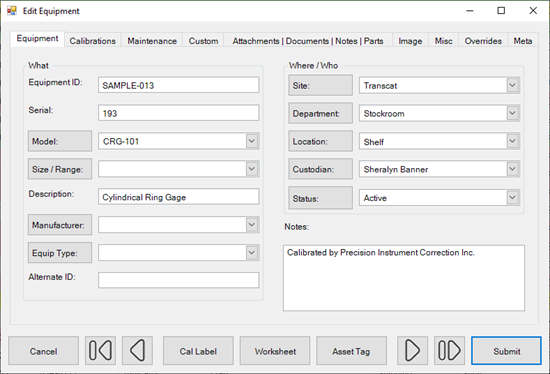This screenshot has height=374, width=550.
Task: Click the Site label button
Action: (321, 85)
